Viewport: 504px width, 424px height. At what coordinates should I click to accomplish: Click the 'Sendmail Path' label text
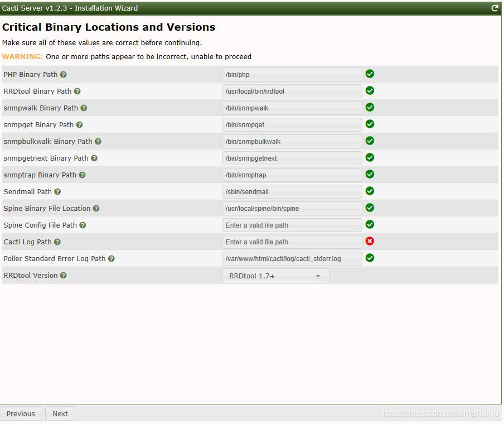28,192
